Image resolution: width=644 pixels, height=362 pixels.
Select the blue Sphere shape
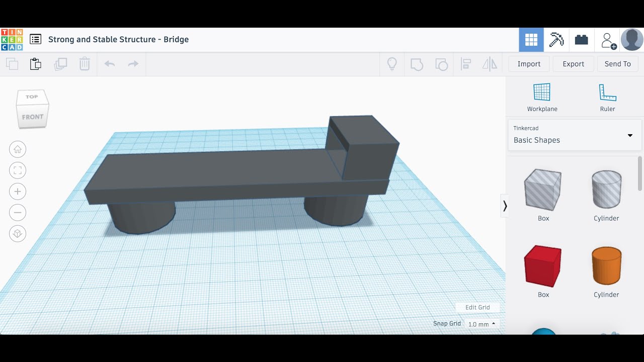point(543,331)
